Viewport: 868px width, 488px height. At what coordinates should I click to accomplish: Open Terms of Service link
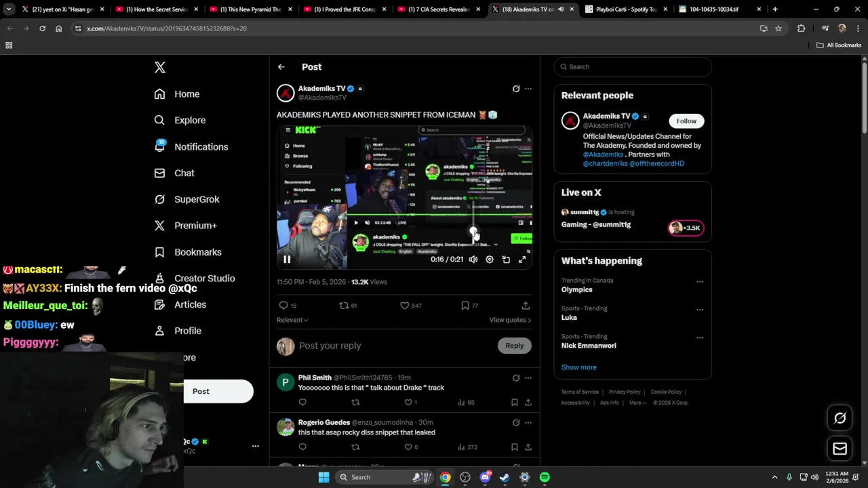click(580, 392)
